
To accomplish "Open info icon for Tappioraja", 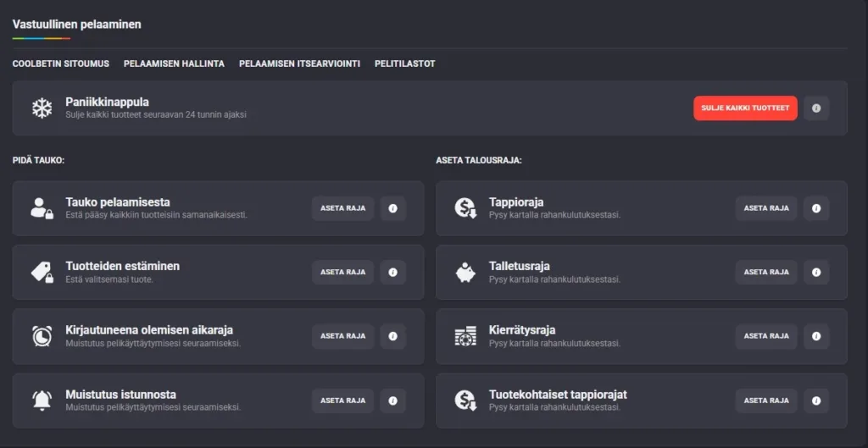I will point(816,208).
